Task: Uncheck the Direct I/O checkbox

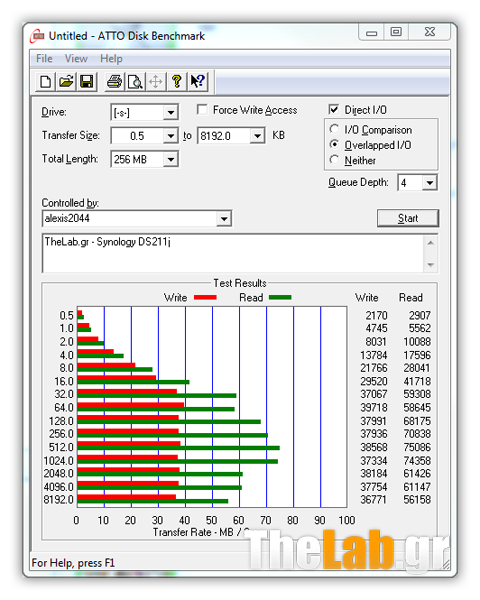Action: (334, 110)
